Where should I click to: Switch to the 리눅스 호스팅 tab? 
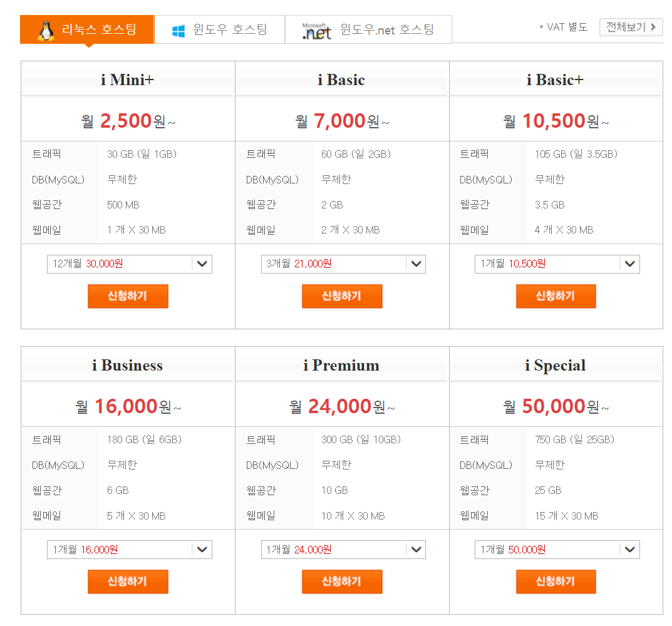86,29
